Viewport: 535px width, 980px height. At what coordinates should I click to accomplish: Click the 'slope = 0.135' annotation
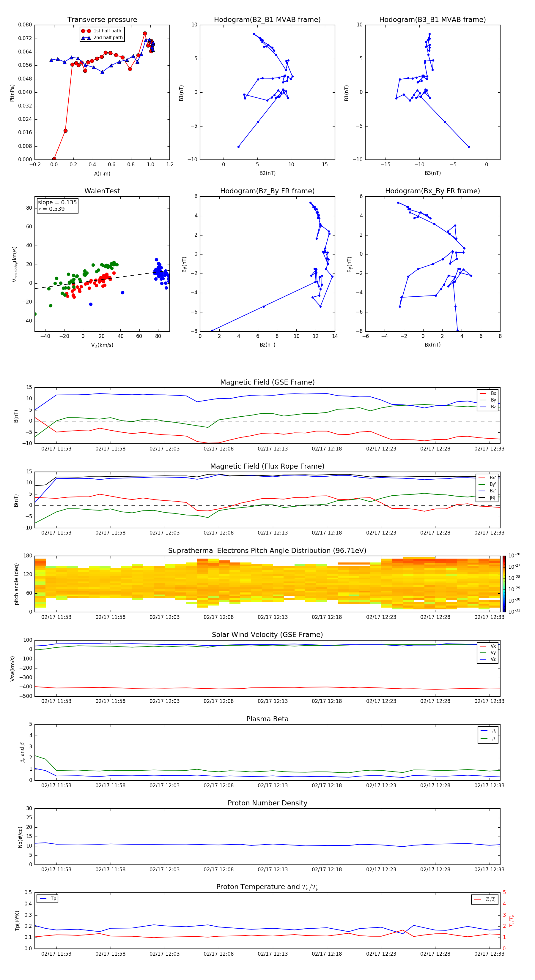[x=57, y=203]
